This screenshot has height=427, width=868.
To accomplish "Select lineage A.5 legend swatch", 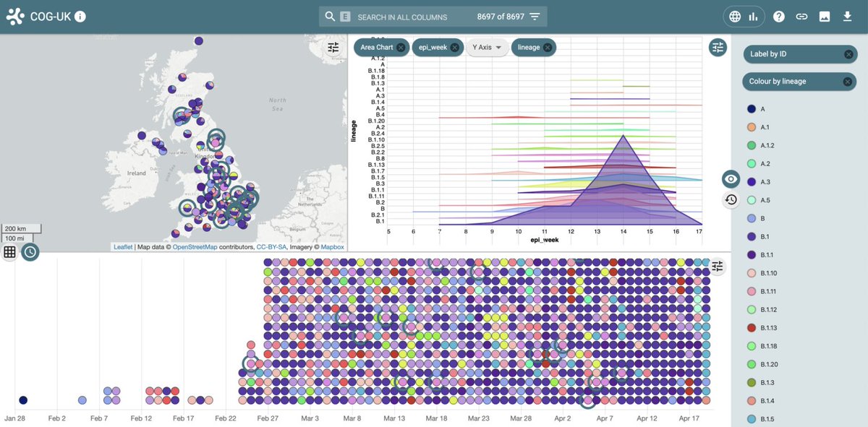I will [x=750, y=199].
